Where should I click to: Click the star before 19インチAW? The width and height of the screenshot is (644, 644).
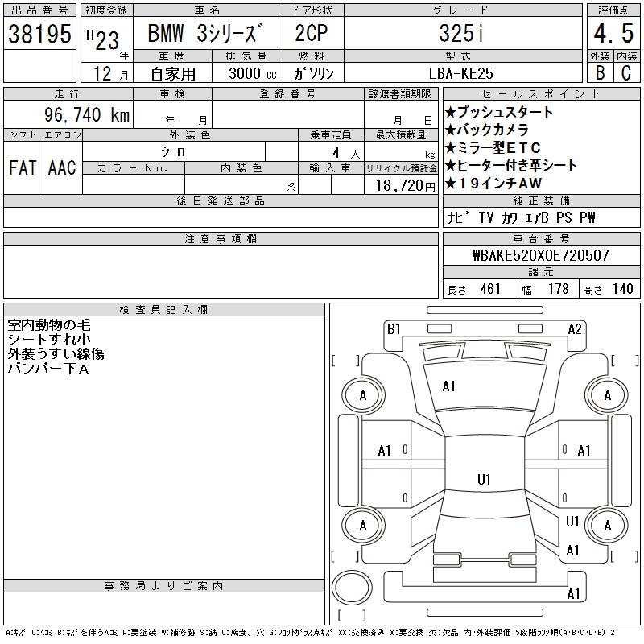[451, 184]
